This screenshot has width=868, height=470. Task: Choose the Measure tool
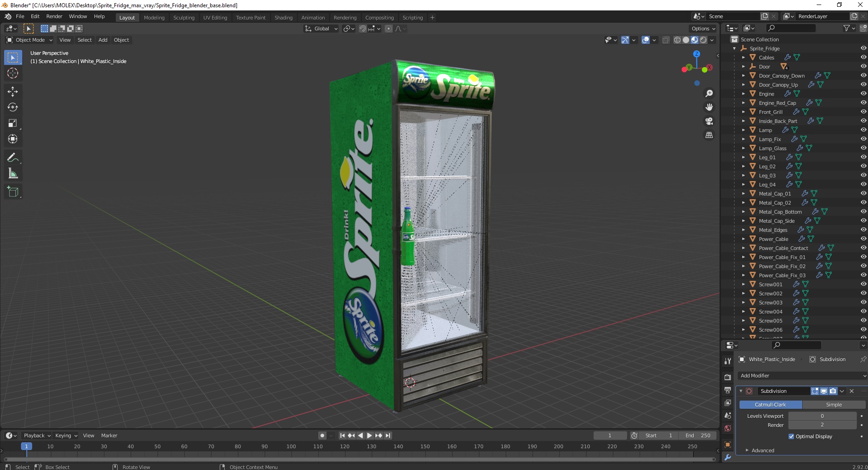pyautogui.click(x=13, y=174)
